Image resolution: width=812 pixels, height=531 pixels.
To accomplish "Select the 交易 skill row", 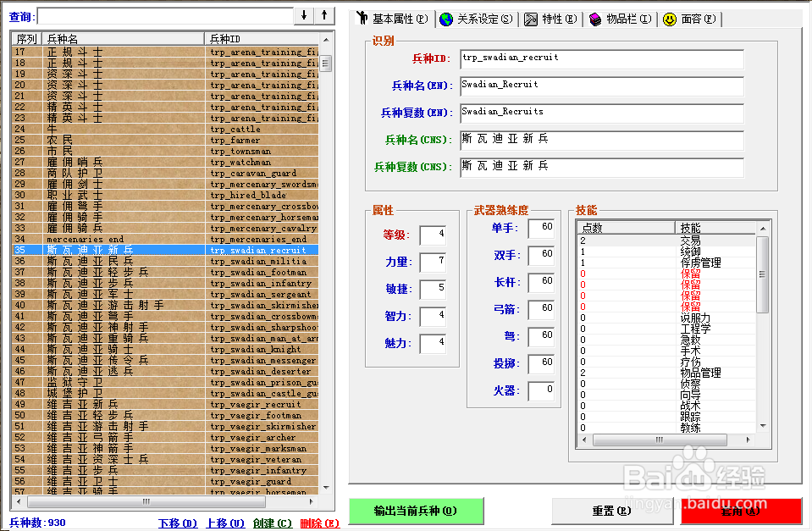I will coord(667,241).
